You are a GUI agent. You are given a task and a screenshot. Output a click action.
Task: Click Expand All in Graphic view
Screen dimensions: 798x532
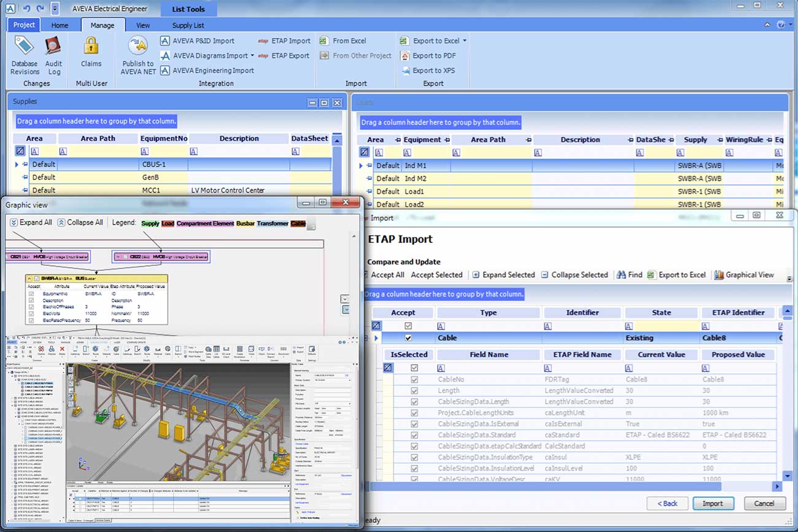pos(31,223)
